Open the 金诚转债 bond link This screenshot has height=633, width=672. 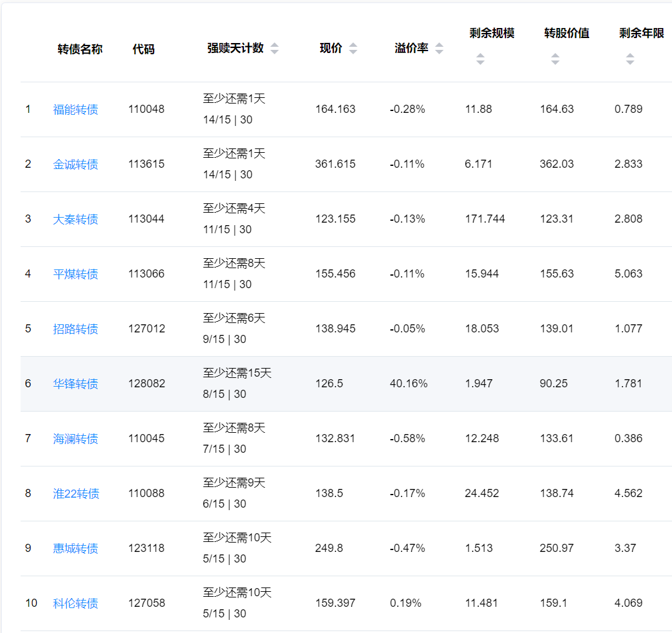[75, 165]
